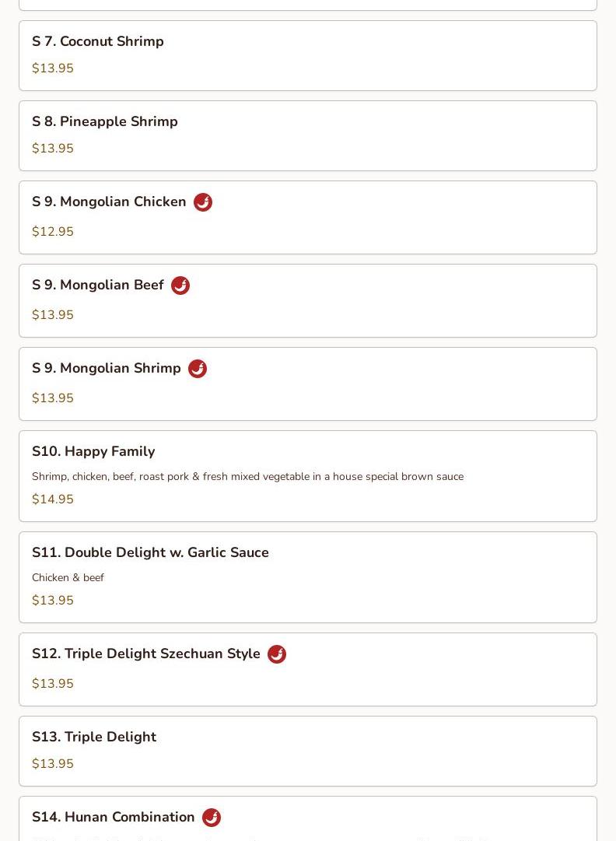The width and height of the screenshot is (616, 841).
Task: Click the spicy icon beside Mongolian Chicken
Action: pos(203,202)
